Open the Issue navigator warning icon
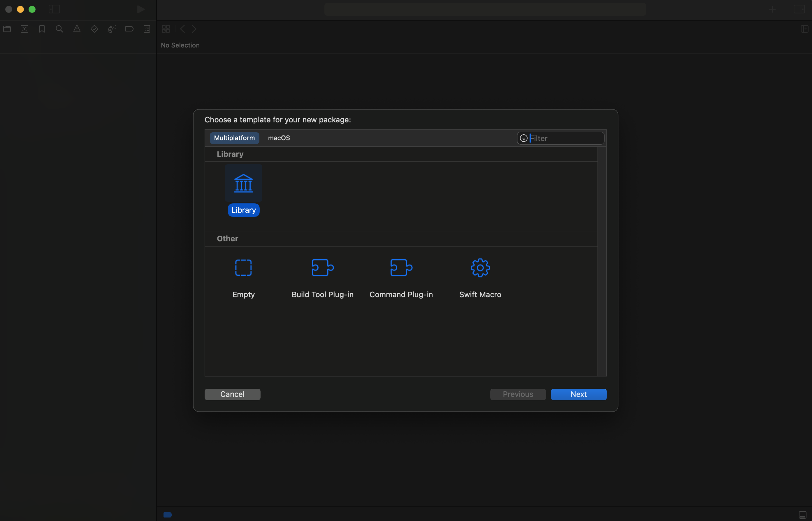 click(77, 29)
